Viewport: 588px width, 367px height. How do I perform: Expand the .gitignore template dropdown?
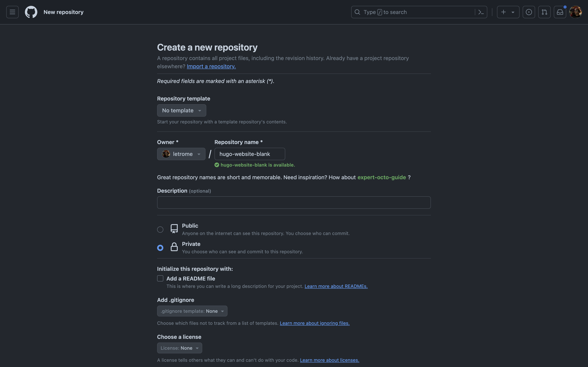192,311
